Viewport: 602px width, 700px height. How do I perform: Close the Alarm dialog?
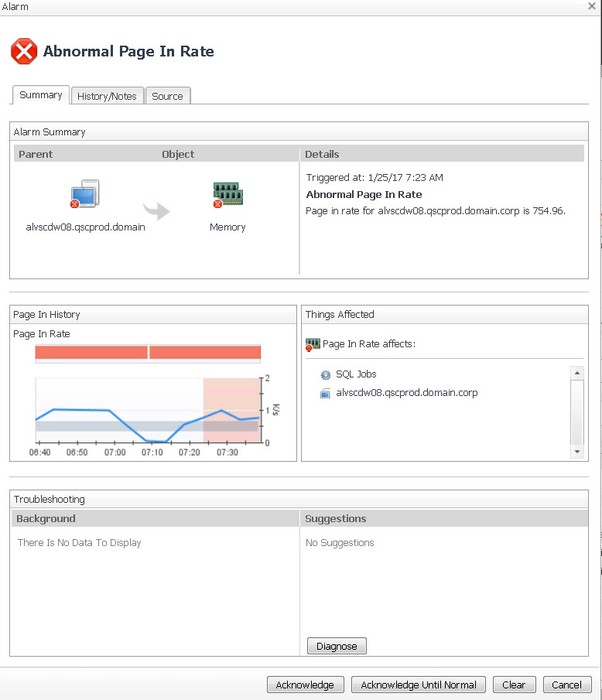pyautogui.click(x=591, y=6)
